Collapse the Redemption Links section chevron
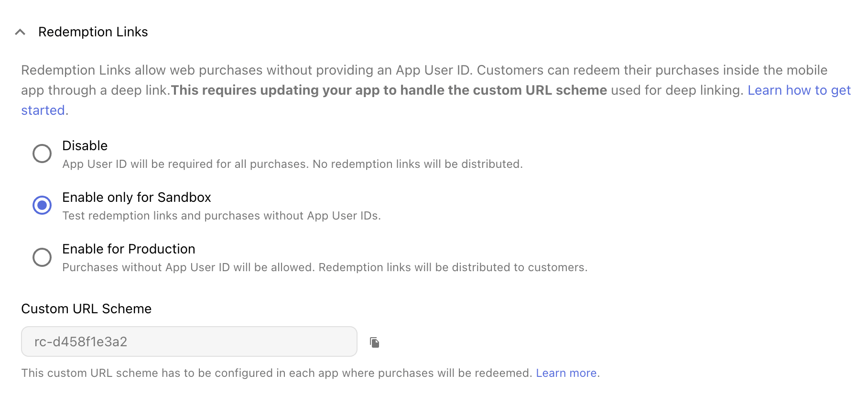 pyautogui.click(x=20, y=32)
